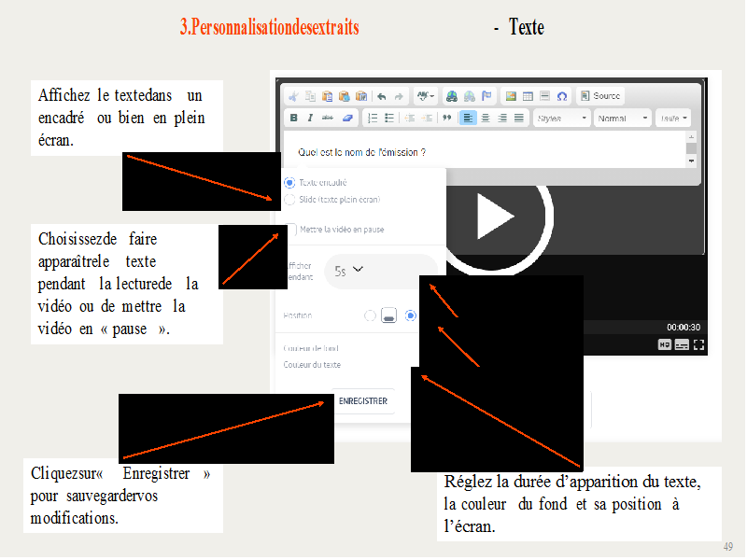
Task: Toggle italic text formatting
Action: point(310,119)
